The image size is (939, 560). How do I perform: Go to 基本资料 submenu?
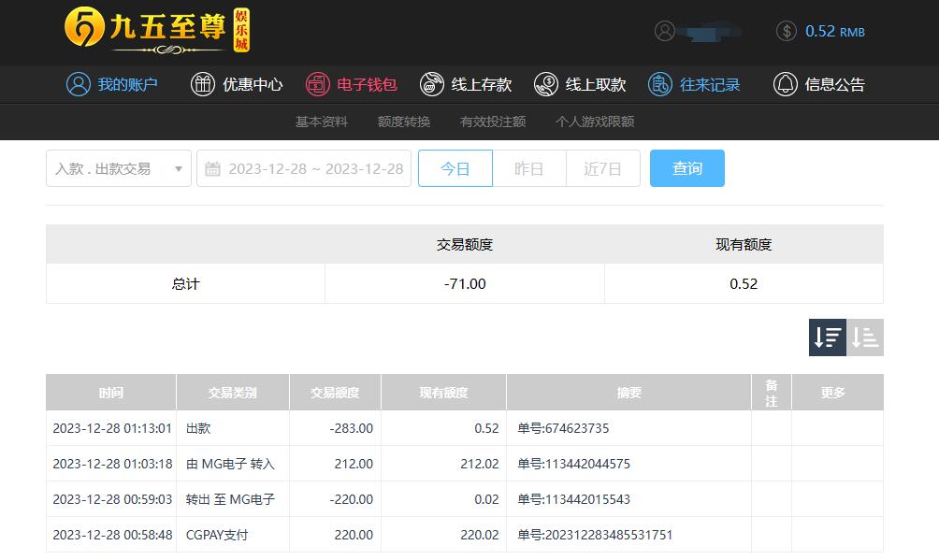click(322, 122)
